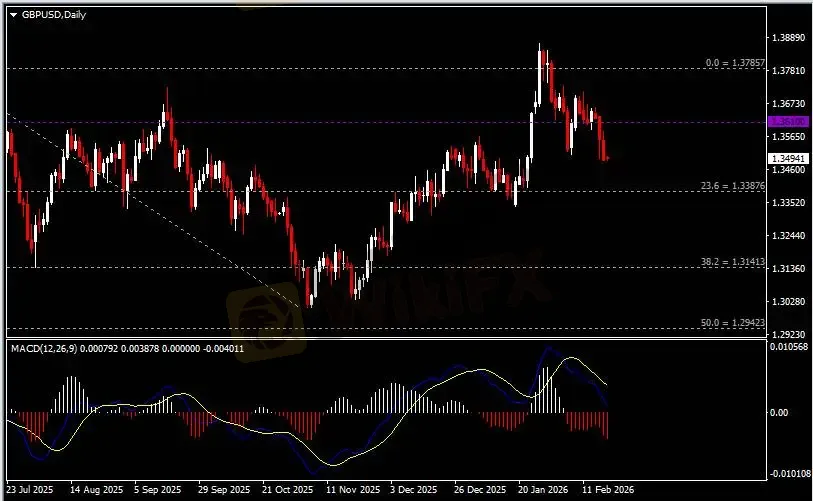The image size is (813, 501).
Task: Click the 11 Feb 2026 date label
Action: pyautogui.click(x=608, y=490)
